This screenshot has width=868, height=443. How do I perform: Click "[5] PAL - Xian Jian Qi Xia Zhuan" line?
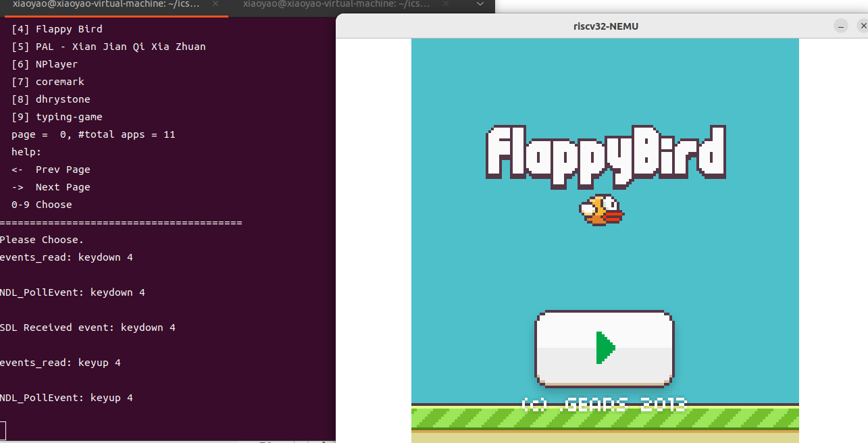109,47
